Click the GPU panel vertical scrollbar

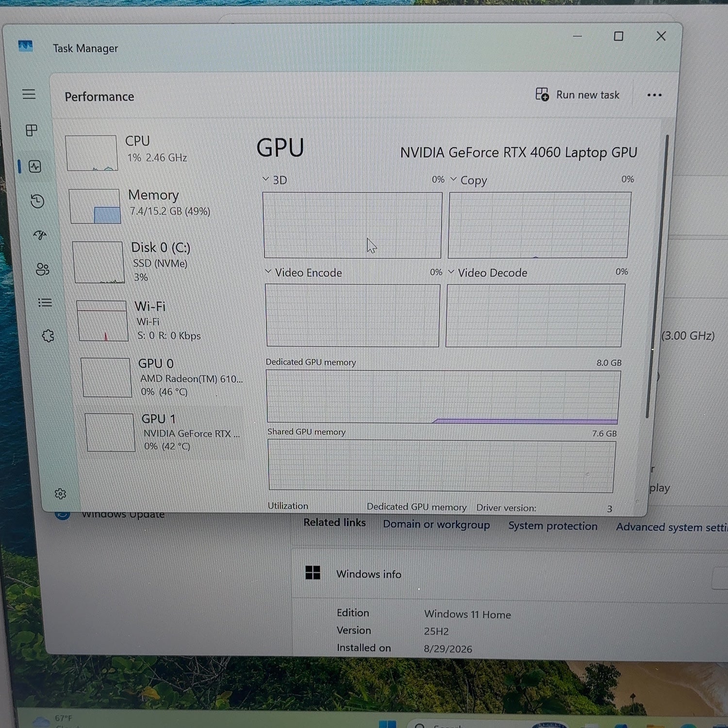point(657,277)
